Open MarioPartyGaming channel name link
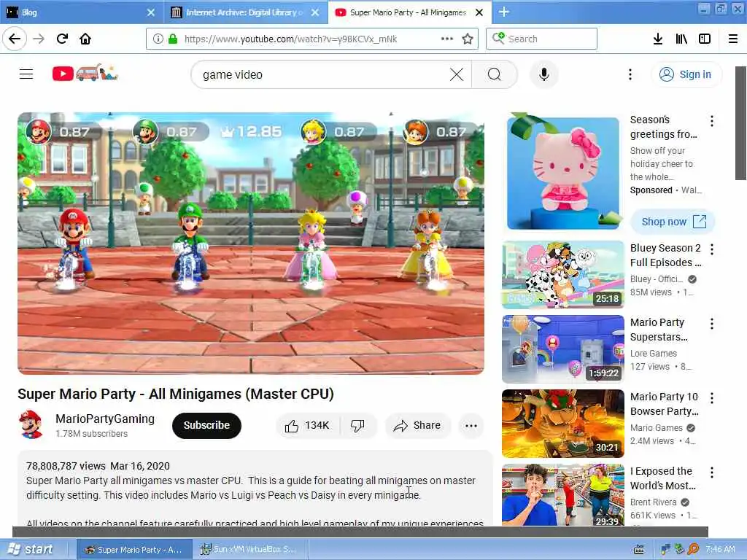Image resolution: width=747 pixels, height=560 pixels. (x=105, y=419)
